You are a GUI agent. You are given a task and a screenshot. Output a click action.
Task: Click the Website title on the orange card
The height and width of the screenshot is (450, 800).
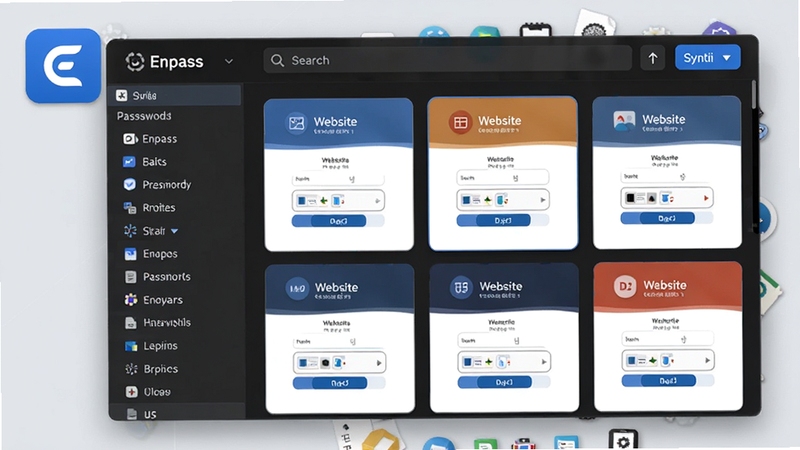[499, 120]
